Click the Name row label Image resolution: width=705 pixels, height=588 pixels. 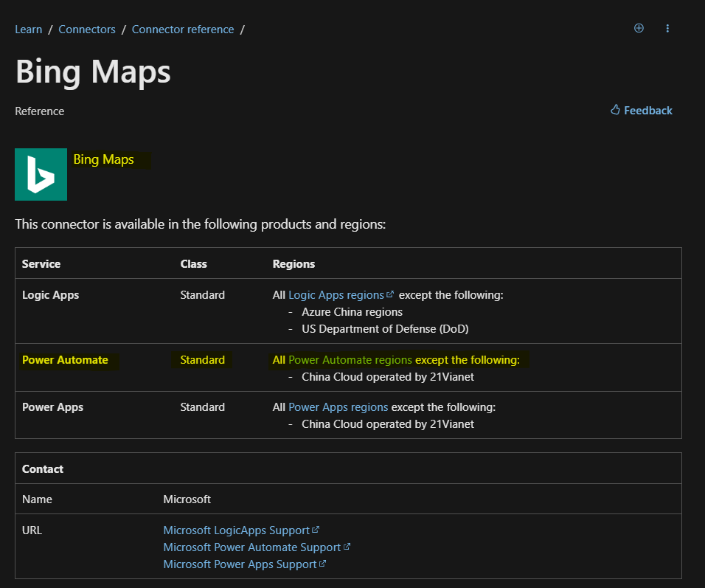pos(37,499)
